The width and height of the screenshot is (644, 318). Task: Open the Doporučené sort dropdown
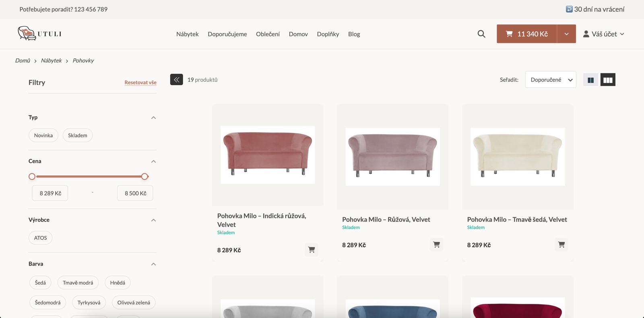[550, 80]
